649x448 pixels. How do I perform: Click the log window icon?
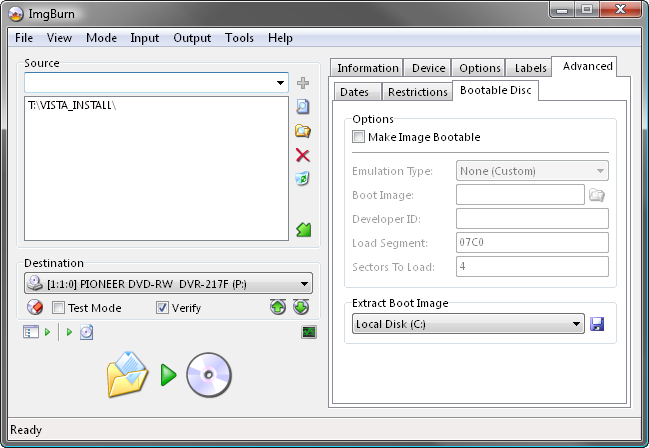[x=309, y=332]
